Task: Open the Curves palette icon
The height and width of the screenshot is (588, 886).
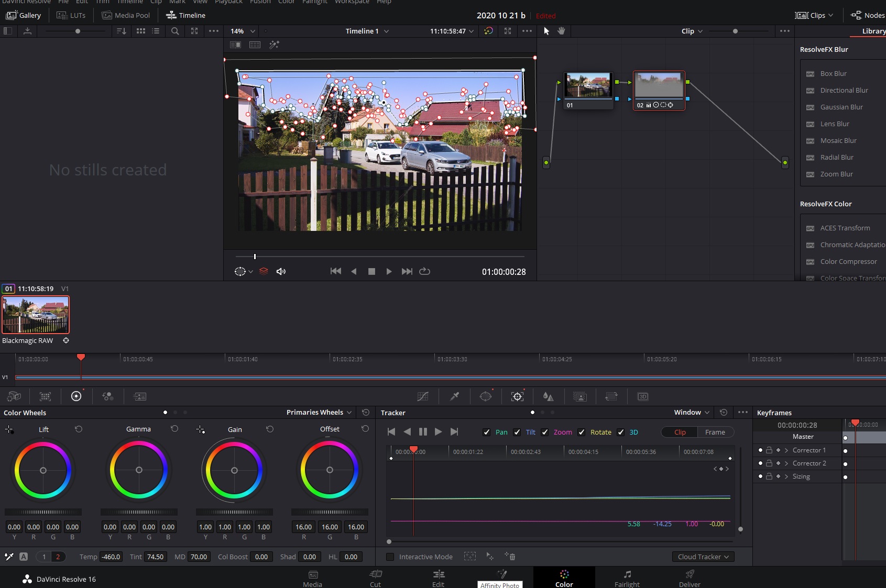Action: 423,396
